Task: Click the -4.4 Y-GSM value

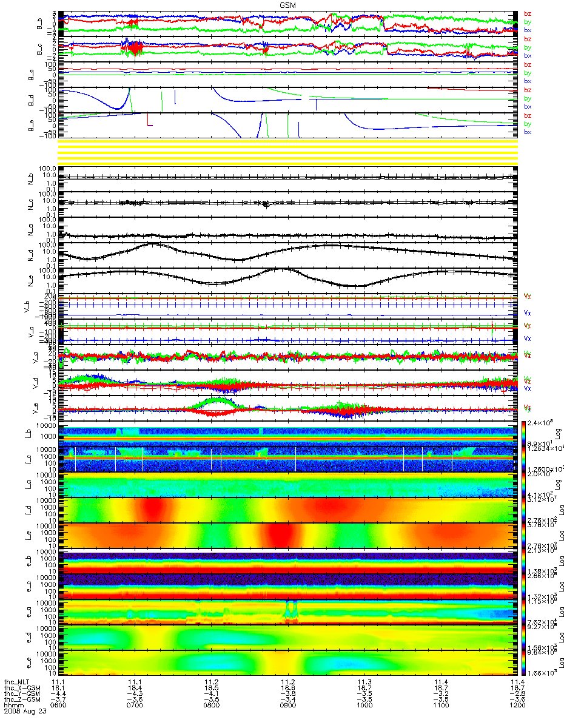Action: (59, 695)
